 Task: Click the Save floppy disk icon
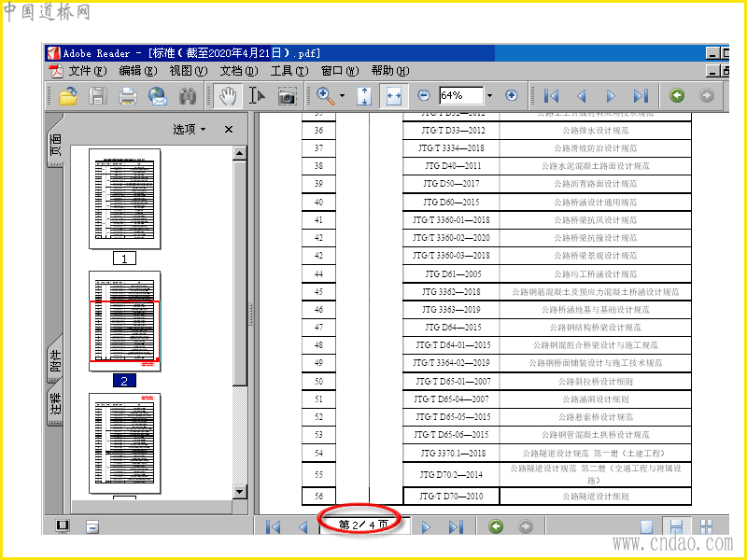pos(98,96)
